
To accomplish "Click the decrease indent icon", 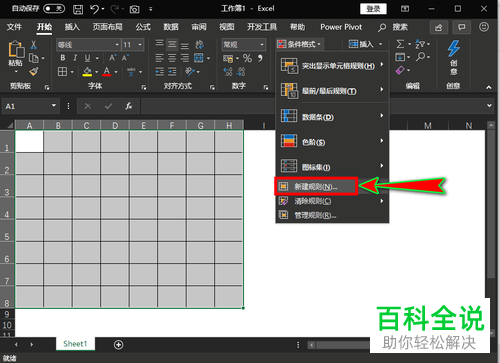I will point(160,71).
